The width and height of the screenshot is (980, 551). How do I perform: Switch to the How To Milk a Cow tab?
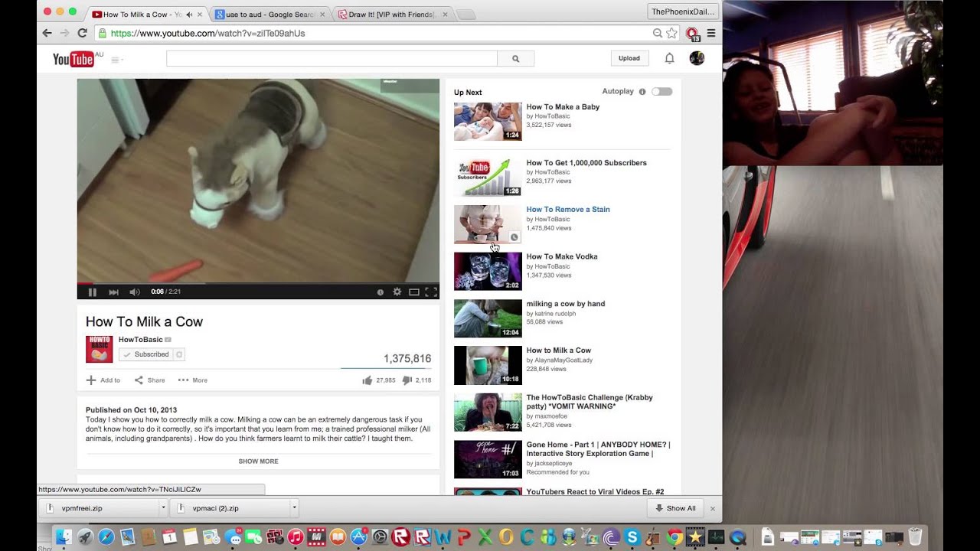[x=146, y=15]
